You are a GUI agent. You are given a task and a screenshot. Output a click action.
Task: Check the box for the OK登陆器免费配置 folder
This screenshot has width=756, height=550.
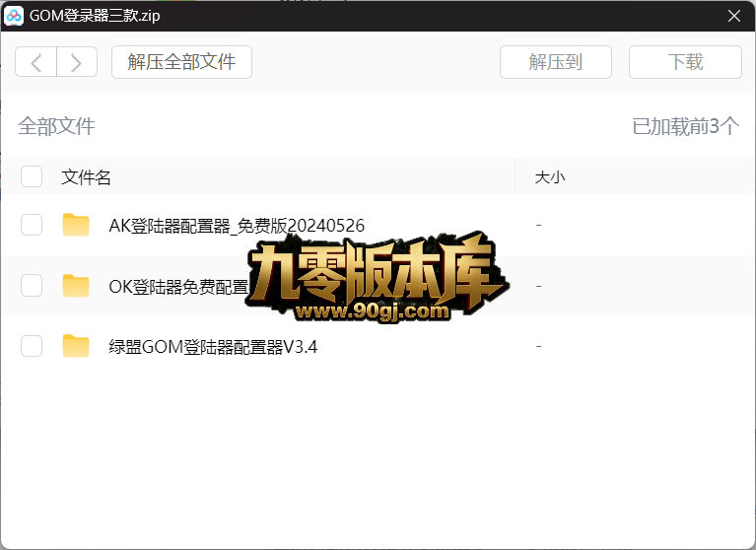coord(32,286)
